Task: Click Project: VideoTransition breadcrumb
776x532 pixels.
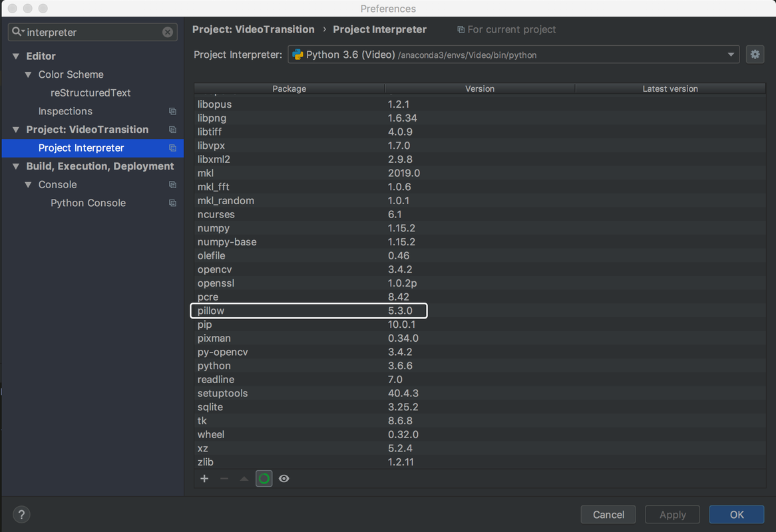Action: [254, 30]
